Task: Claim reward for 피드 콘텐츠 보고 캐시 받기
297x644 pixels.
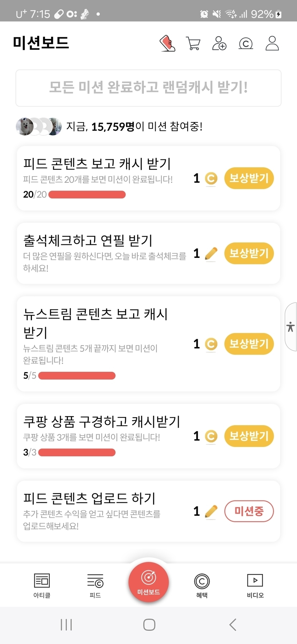Action: click(249, 178)
